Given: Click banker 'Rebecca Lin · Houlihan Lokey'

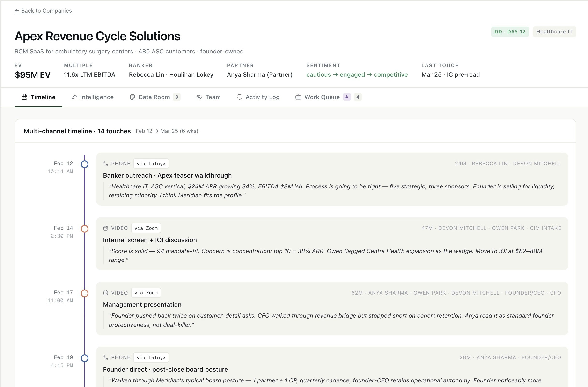Looking at the screenshot, I should coord(171,75).
